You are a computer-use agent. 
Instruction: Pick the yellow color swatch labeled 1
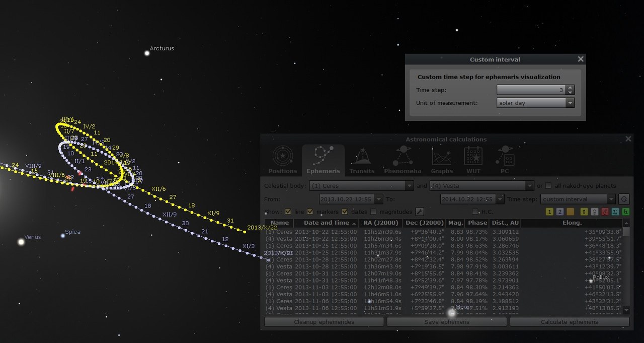[549, 212]
